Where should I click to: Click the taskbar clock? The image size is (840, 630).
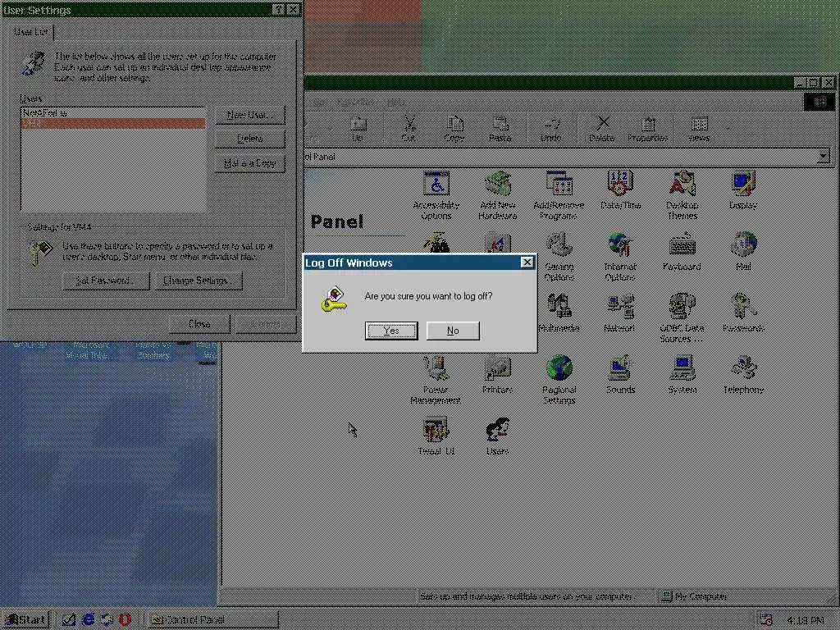806,620
